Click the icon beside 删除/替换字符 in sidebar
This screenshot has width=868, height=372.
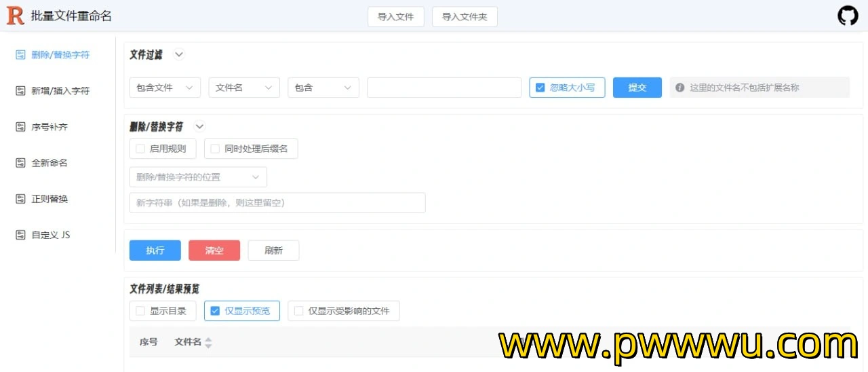tap(20, 55)
